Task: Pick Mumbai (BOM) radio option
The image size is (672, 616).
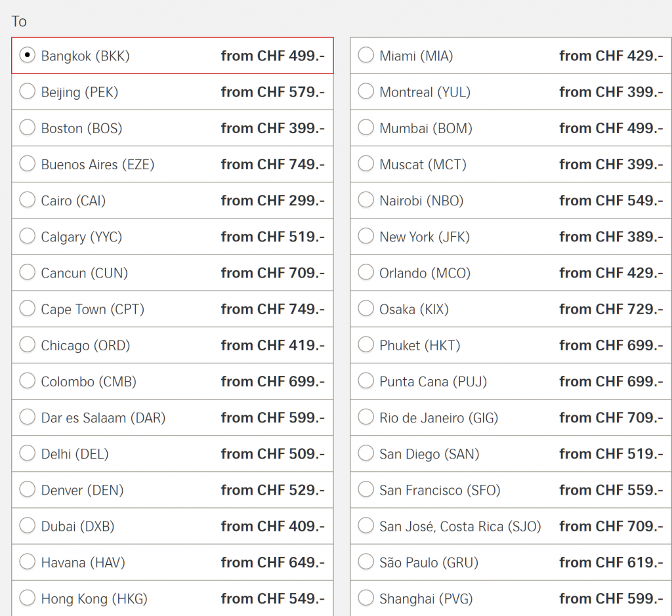Action: click(x=366, y=128)
